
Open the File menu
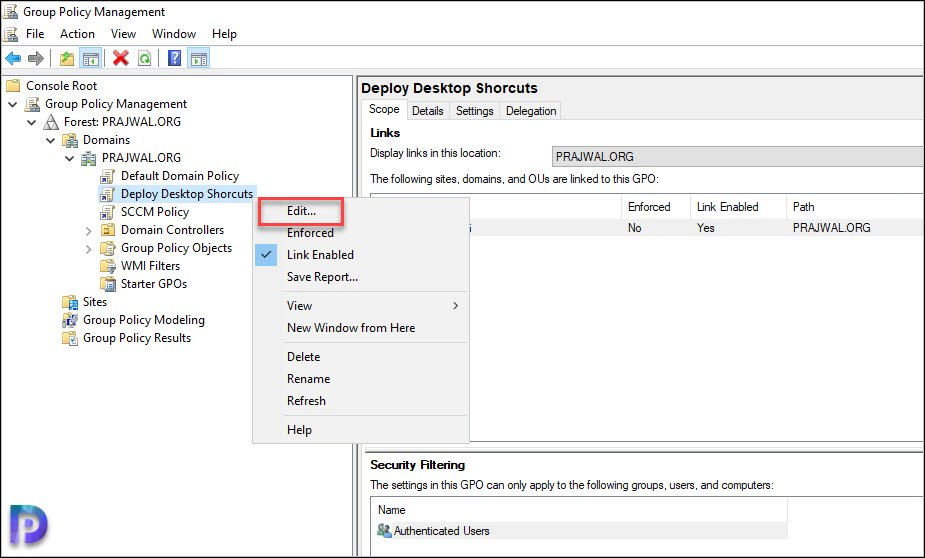tap(35, 34)
